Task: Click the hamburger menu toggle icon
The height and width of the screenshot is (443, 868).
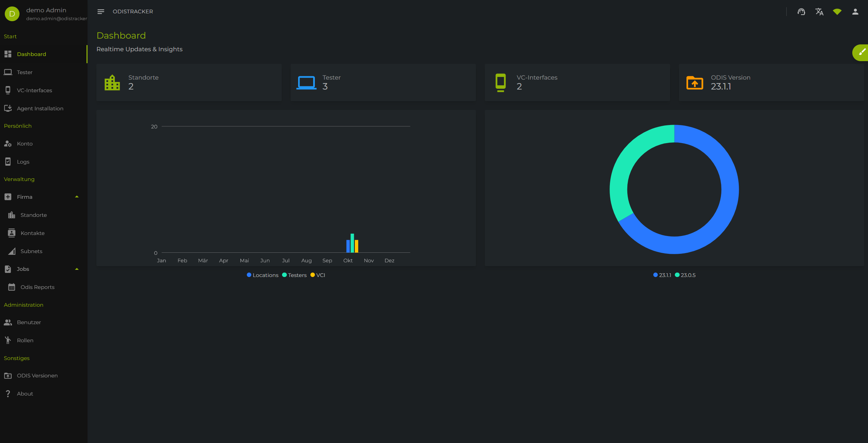Action: point(101,12)
